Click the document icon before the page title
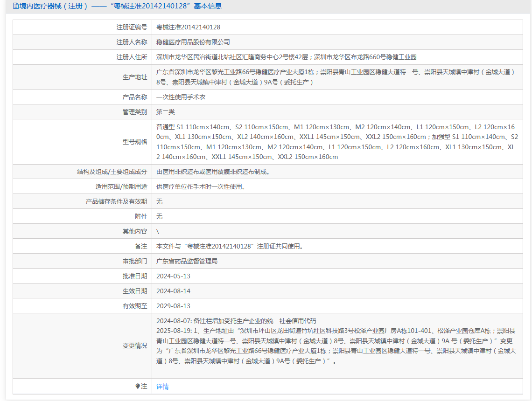532x401 pixels. [15, 6]
